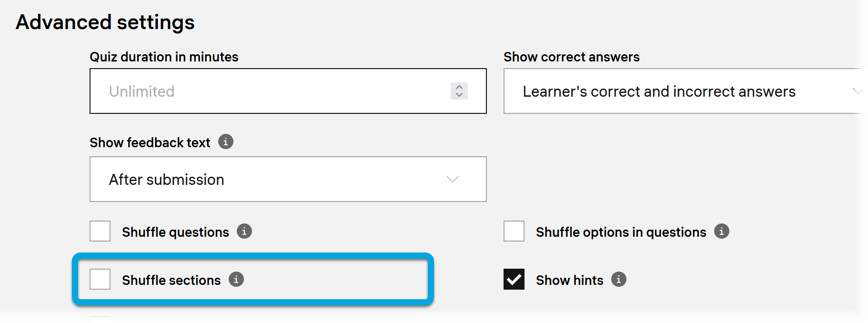
Task: Expand the Show correct answers dropdown
Action: tap(684, 91)
